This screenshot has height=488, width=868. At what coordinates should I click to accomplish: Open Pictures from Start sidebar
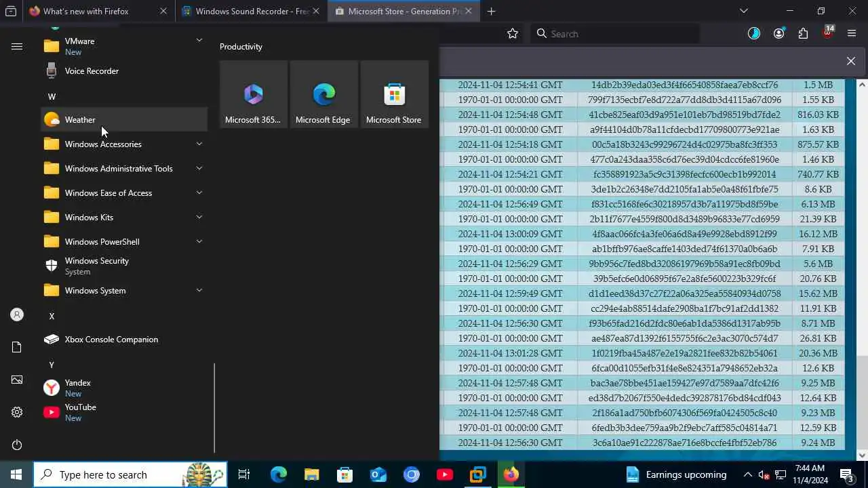coord(17,380)
